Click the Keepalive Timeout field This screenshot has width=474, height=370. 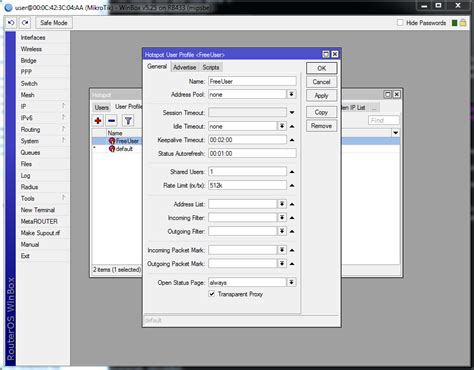pos(247,140)
